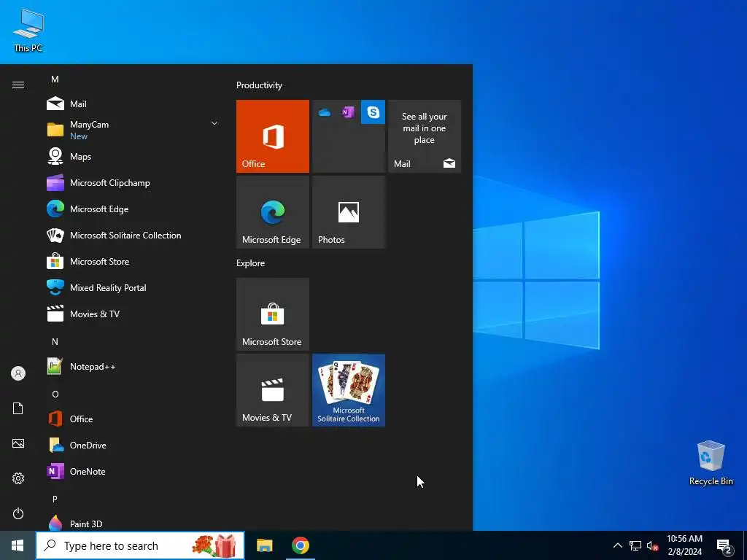Open Microsoft Solitaire Collection list entry
747x560 pixels.
click(x=133, y=235)
